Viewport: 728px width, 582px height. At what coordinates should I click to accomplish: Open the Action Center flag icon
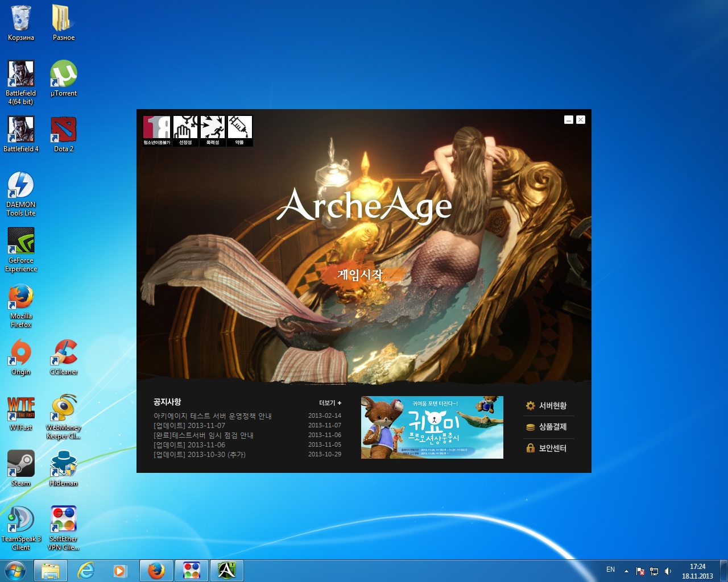640,571
